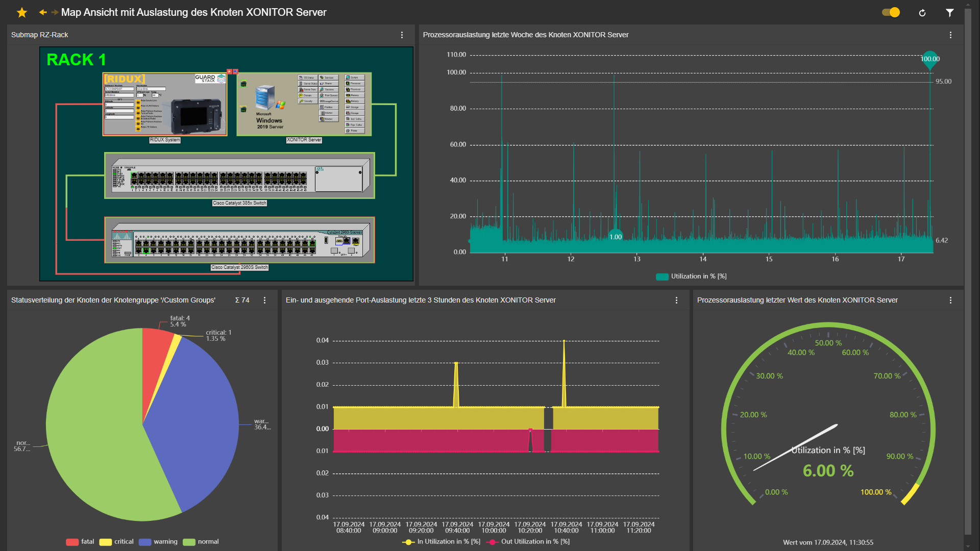The image size is (980, 551).
Task: Click the forward navigation arrow
Action: point(54,12)
